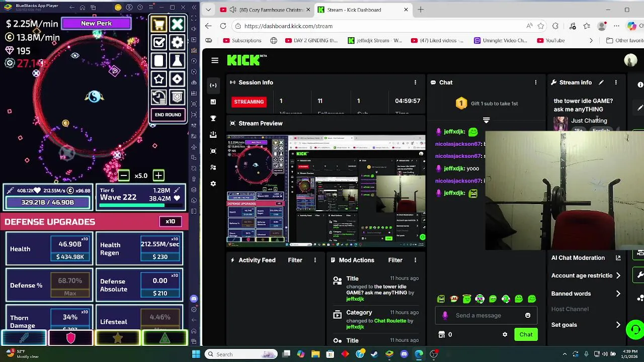
Task: Open Mod Actions three-dot options
Action: coord(415,260)
